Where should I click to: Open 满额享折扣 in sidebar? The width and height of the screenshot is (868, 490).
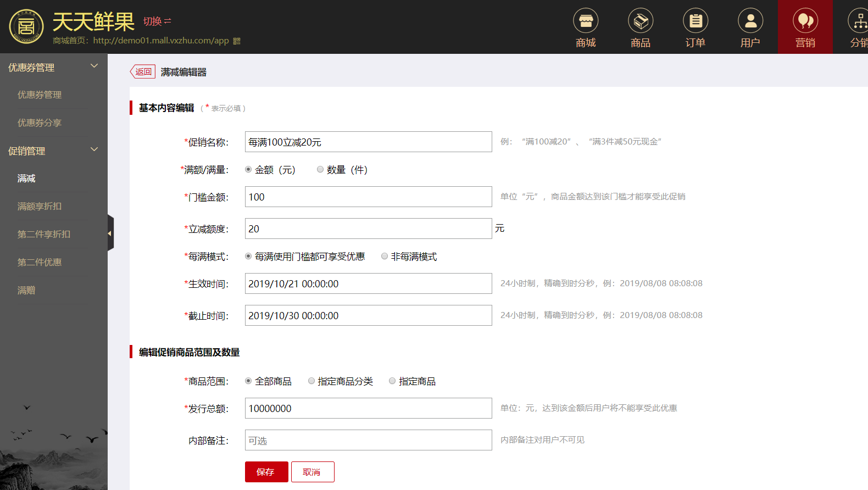click(x=40, y=207)
